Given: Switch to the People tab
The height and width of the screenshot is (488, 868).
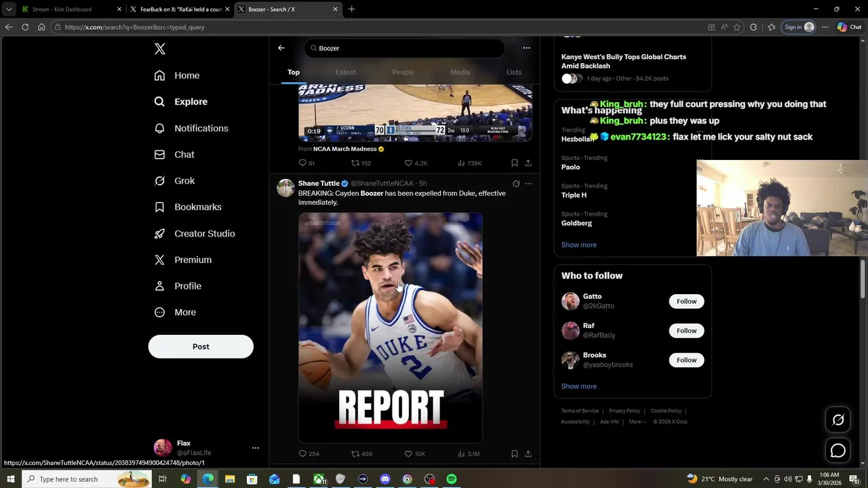Looking at the screenshot, I should coord(403,72).
